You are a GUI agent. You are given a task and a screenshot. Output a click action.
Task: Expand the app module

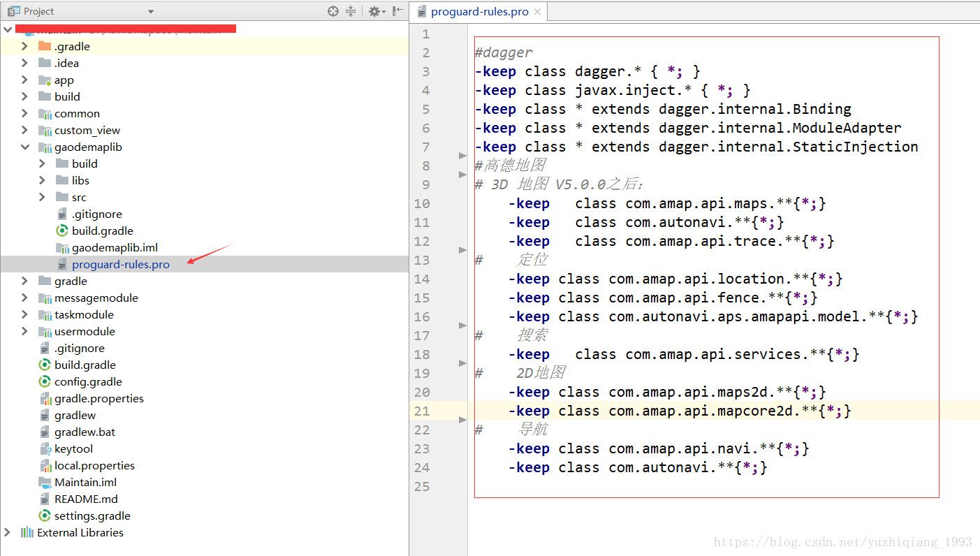(x=24, y=80)
